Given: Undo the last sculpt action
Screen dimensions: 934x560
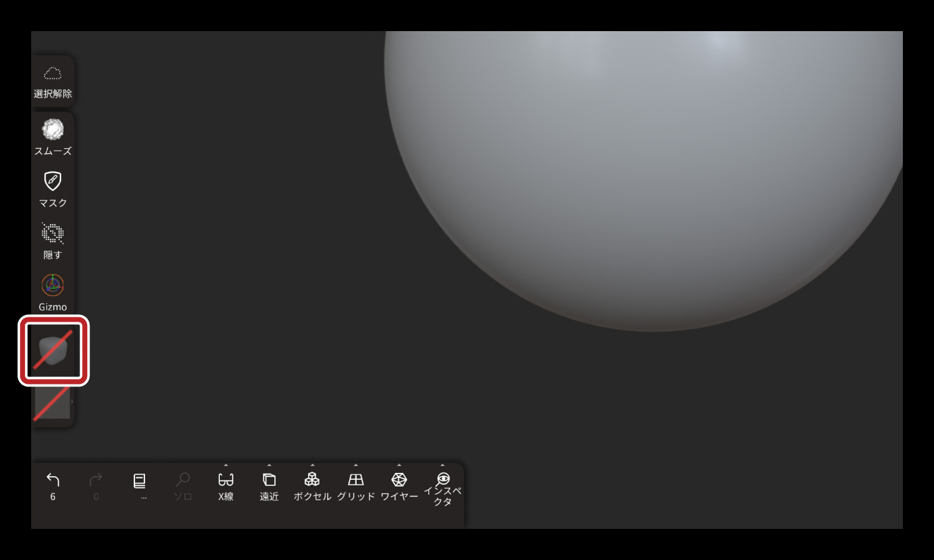Looking at the screenshot, I should pyautogui.click(x=53, y=480).
